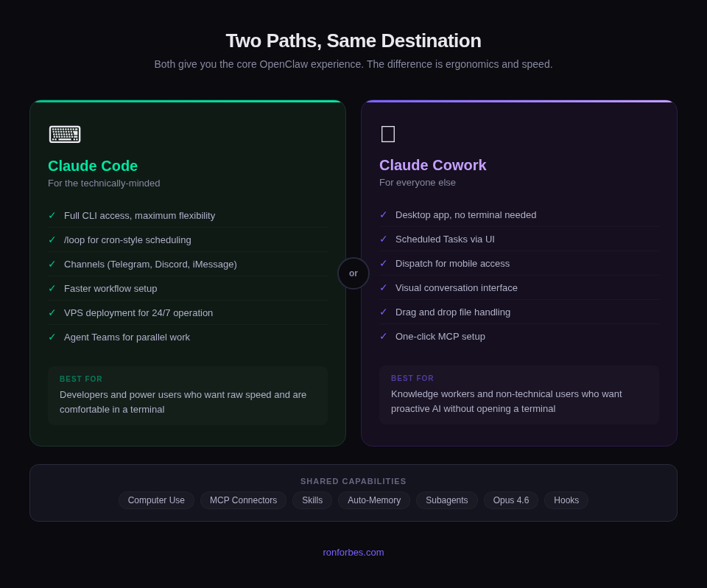Screen dimensions: 707x588
Task: Click the checkmark beside VPS deployment entry
Action: [x=52, y=312]
